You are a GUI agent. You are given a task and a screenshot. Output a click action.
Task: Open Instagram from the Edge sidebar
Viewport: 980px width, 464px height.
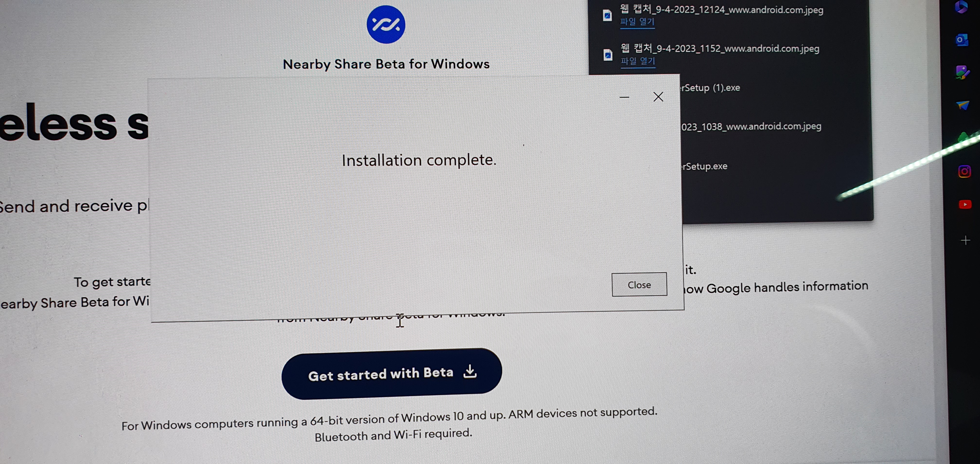pyautogui.click(x=964, y=171)
